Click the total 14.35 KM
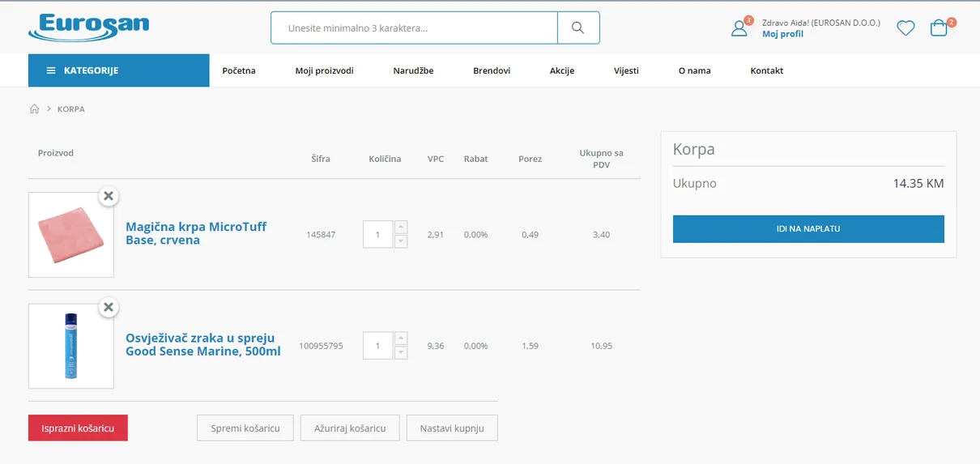 pyautogui.click(x=918, y=184)
